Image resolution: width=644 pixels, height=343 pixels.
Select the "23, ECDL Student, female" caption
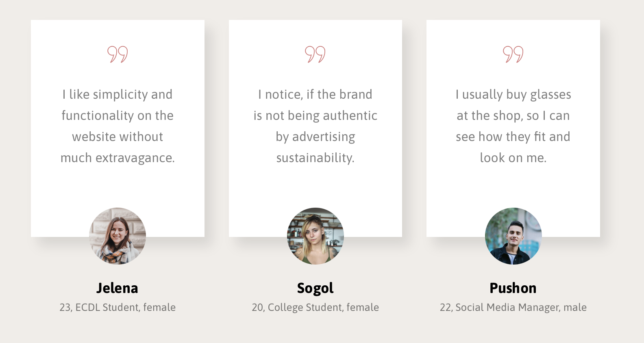(x=117, y=307)
